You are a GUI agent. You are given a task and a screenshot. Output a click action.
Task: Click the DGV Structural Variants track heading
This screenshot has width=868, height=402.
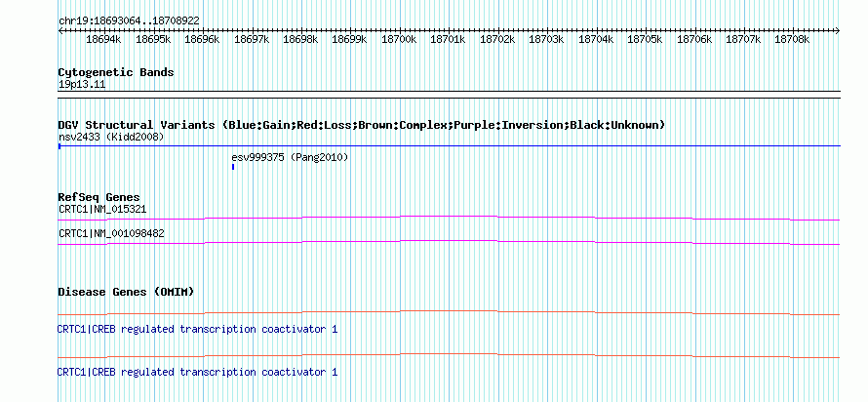[x=362, y=125]
